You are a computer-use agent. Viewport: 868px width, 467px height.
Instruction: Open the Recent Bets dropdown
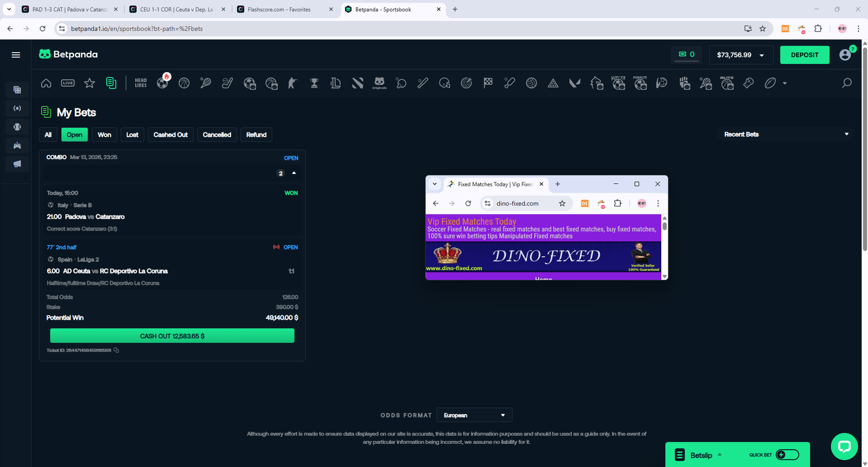click(786, 134)
